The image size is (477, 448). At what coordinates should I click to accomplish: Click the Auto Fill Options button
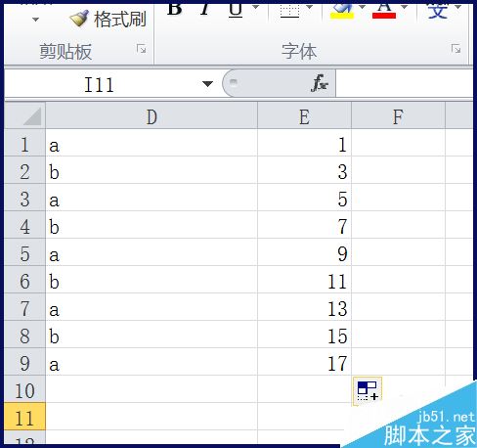point(368,391)
